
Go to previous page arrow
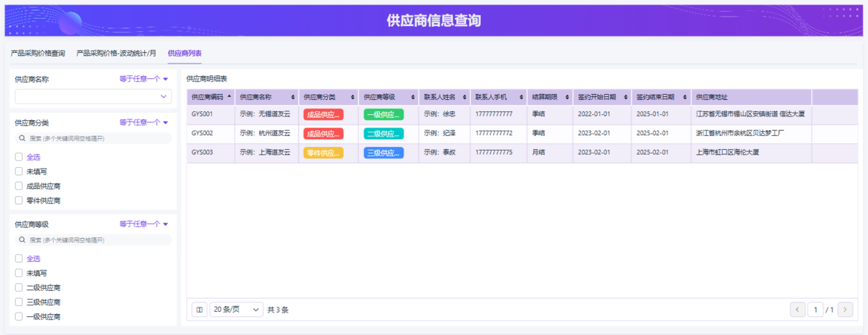798,310
